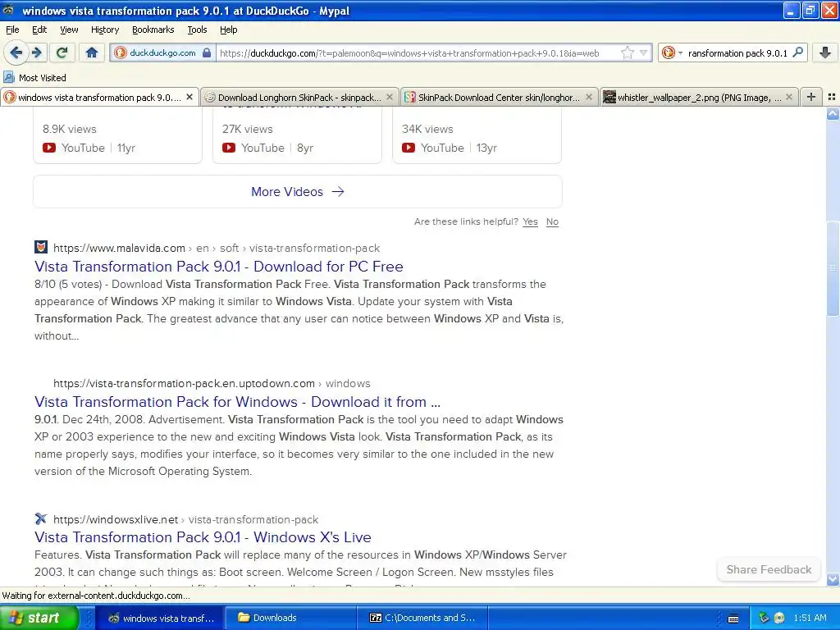Click the search box with 'transformation pack 9.0.1'

[737, 52]
